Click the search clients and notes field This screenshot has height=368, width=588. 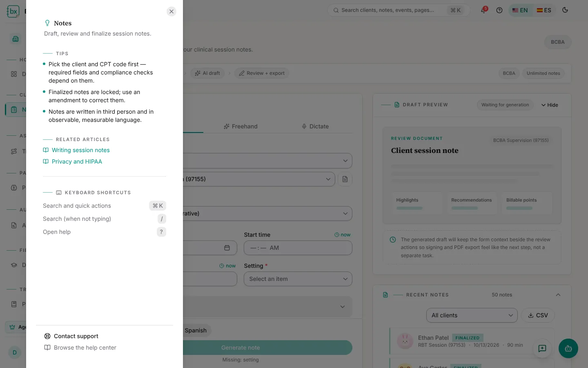point(398,10)
